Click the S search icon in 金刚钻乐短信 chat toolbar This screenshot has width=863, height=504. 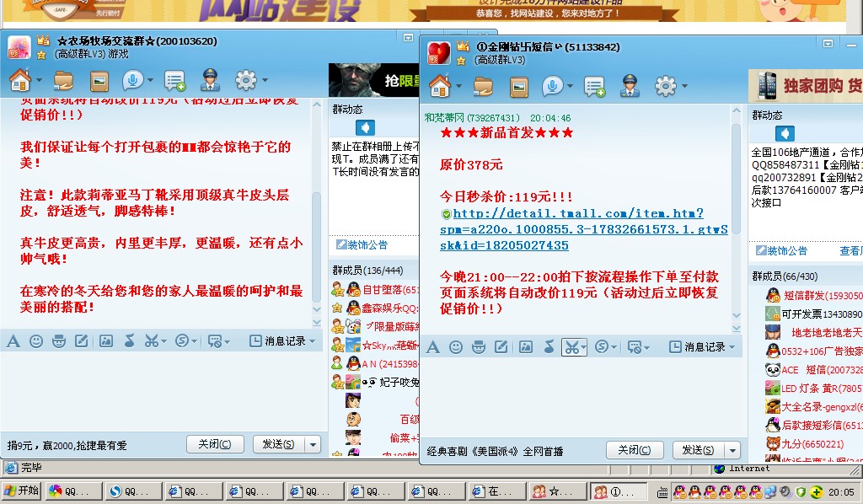602,346
